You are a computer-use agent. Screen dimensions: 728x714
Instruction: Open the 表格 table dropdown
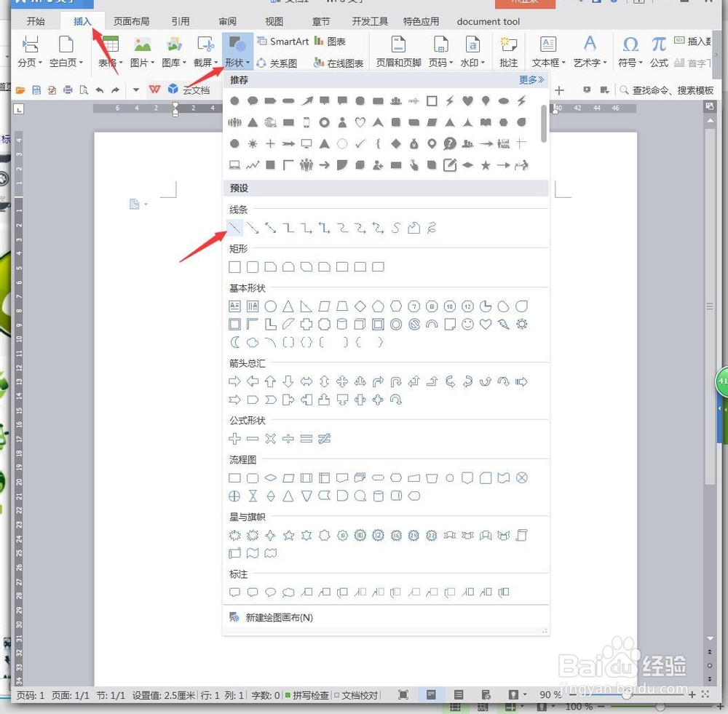[x=111, y=63]
